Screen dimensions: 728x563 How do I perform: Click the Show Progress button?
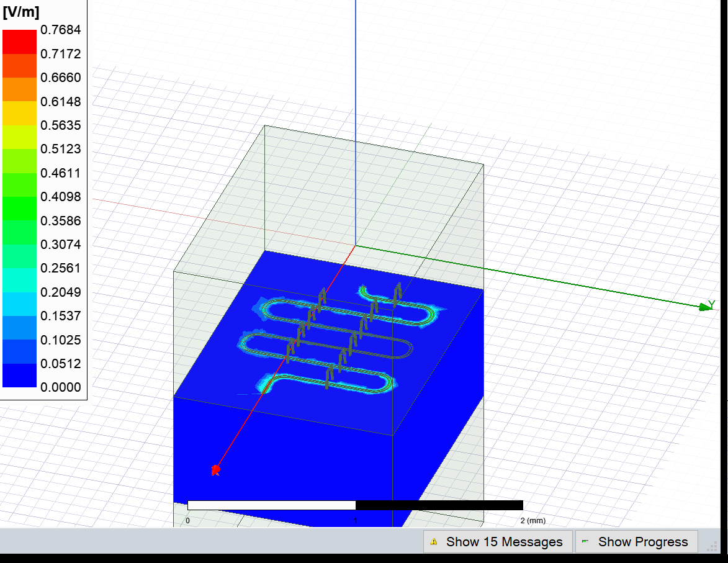pyautogui.click(x=637, y=542)
